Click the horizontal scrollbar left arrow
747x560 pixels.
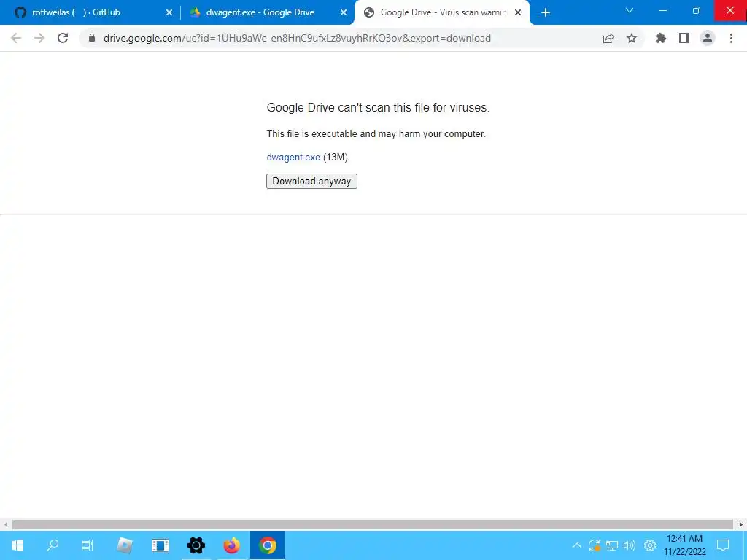tap(6, 524)
